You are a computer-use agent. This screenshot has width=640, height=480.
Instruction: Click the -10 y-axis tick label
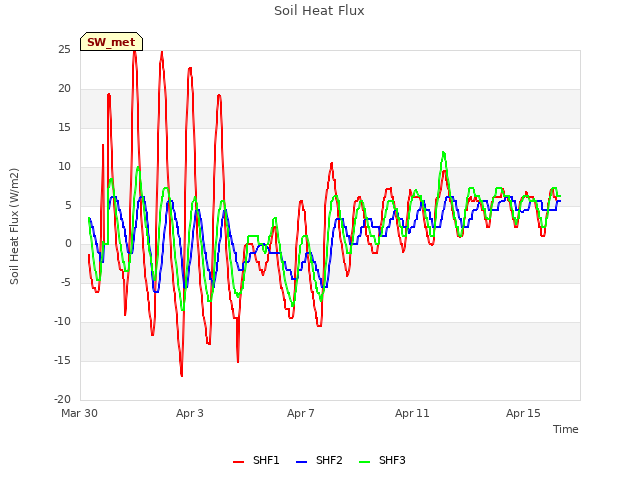tap(63, 322)
